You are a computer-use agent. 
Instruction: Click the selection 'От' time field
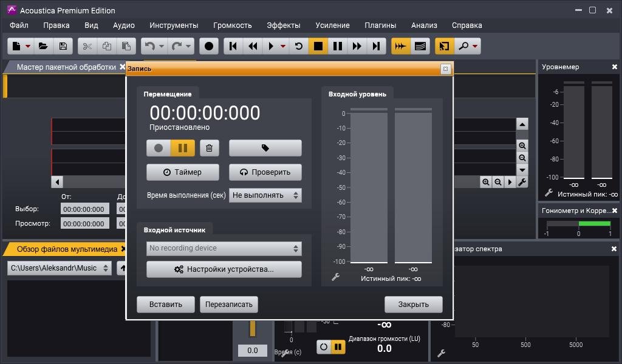pos(85,209)
